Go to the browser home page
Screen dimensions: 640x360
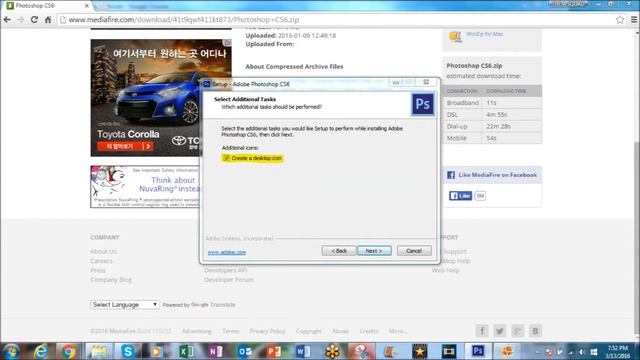pos(48,20)
